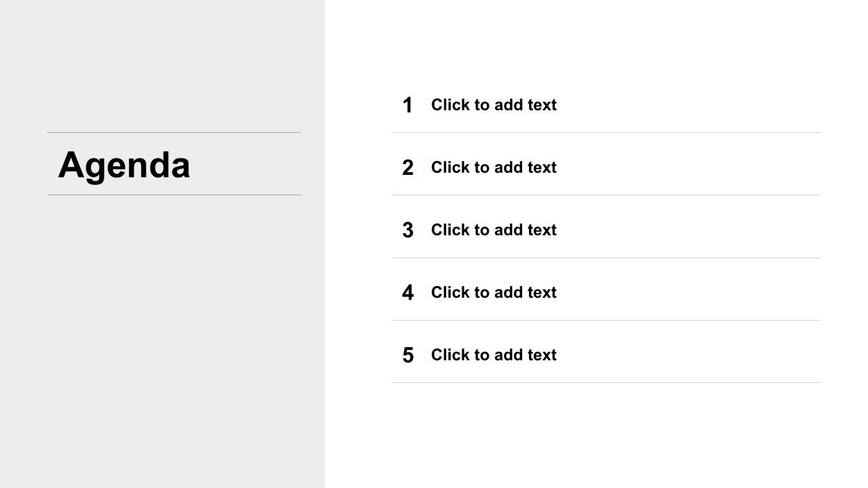Select the 'Click to add text' placeholder beside number 5
The width and height of the screenshot is (868, 488).
pos(494,354)
